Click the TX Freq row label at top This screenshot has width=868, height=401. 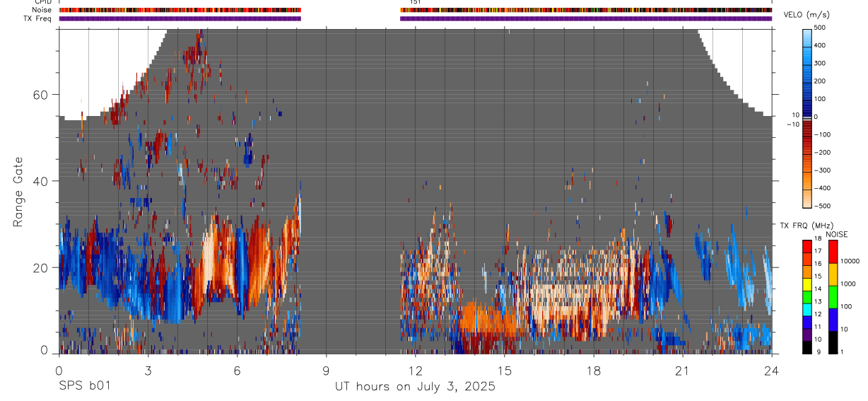37,19
